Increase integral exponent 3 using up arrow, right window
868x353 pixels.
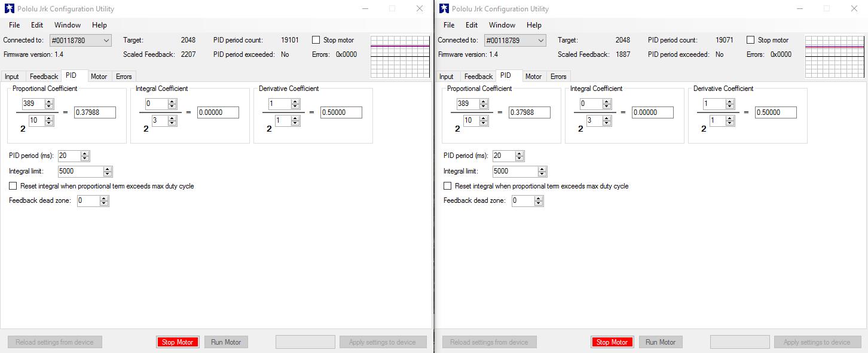pos(607,118)
